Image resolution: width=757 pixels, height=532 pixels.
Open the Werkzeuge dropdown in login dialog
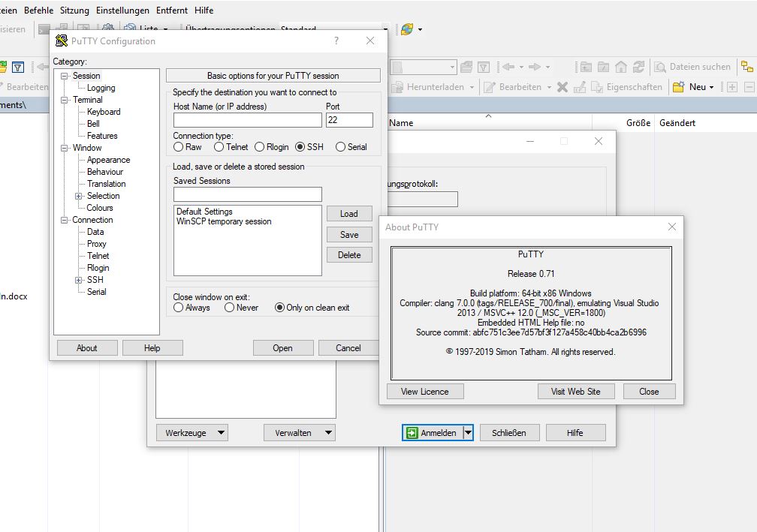(192, 433)
